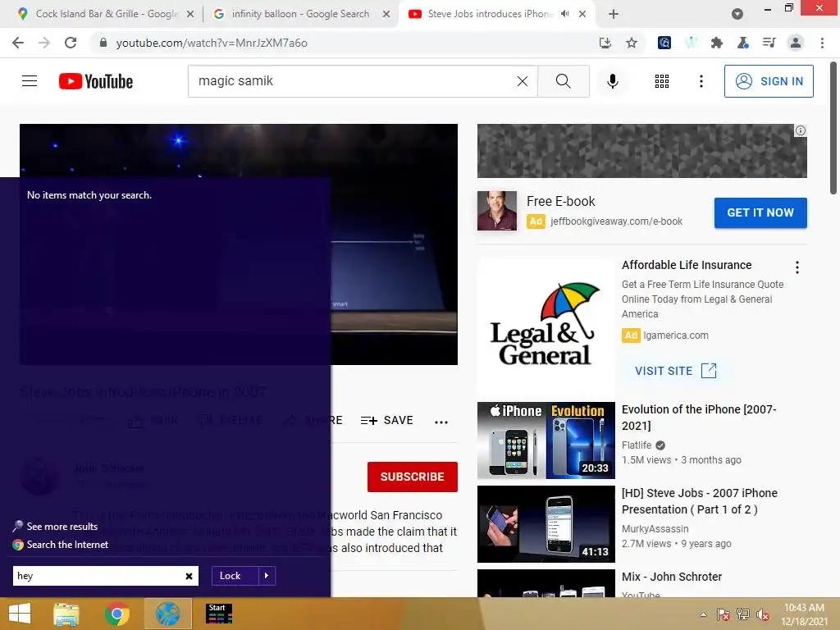Click the Windows Start button

(x=20, y=614)
